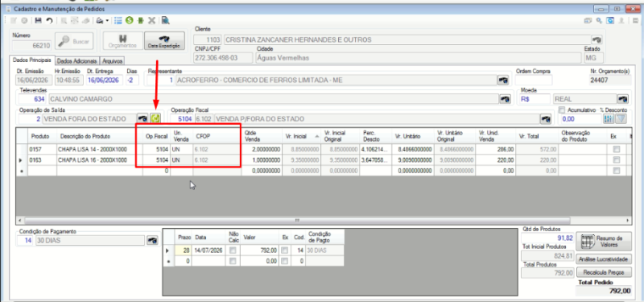Click the Descrição do Produto column header

[100, 135]
